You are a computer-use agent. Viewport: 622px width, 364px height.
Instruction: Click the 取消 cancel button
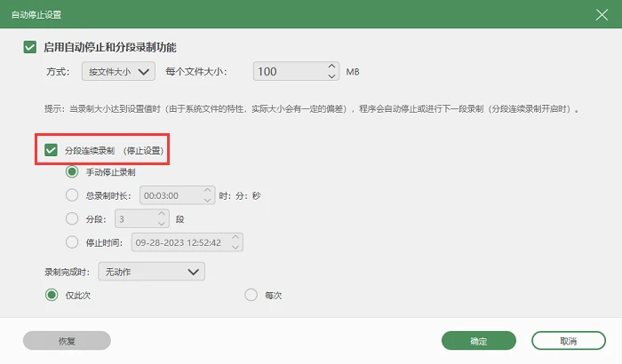click(x=569, y=341)
